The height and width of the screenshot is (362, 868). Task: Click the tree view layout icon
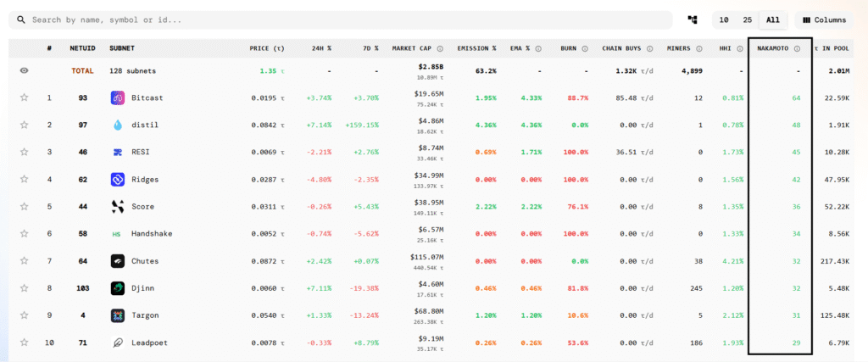point(693,19)
